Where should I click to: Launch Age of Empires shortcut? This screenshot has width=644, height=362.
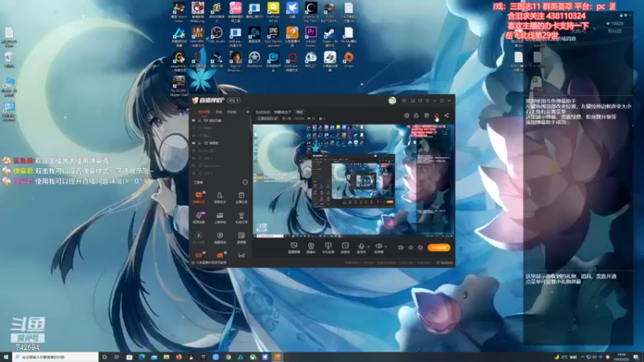tap(235, 61)
